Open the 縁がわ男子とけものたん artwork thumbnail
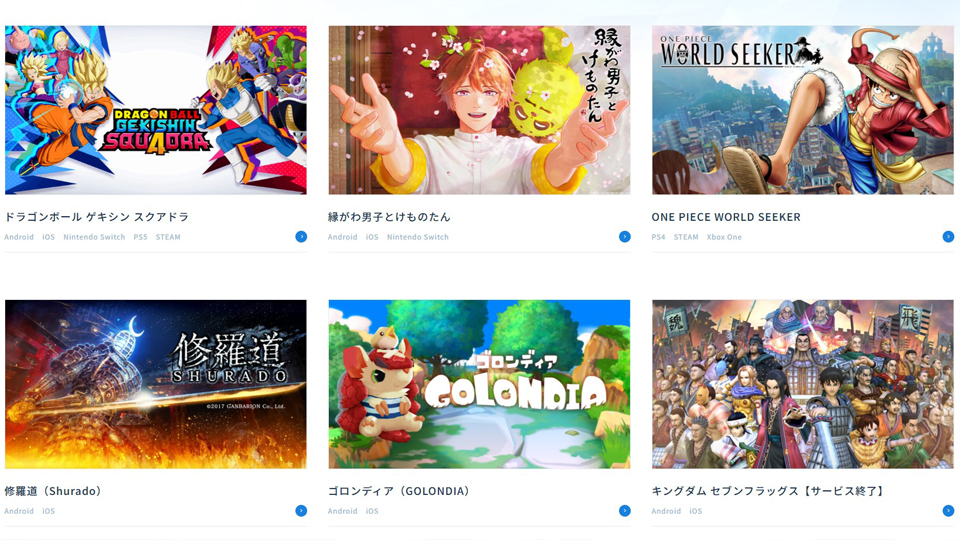 pyautogui.click(x=479, y=110)
